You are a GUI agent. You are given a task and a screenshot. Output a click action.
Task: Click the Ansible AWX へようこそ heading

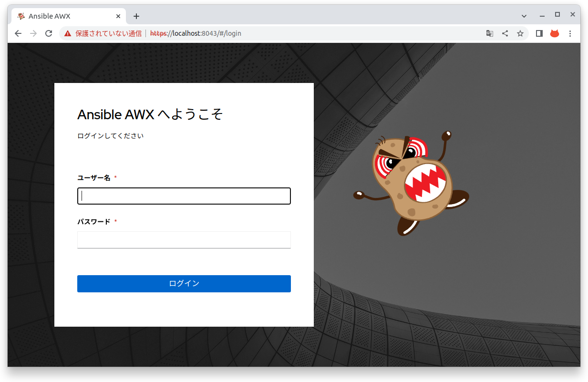point(150,114)
